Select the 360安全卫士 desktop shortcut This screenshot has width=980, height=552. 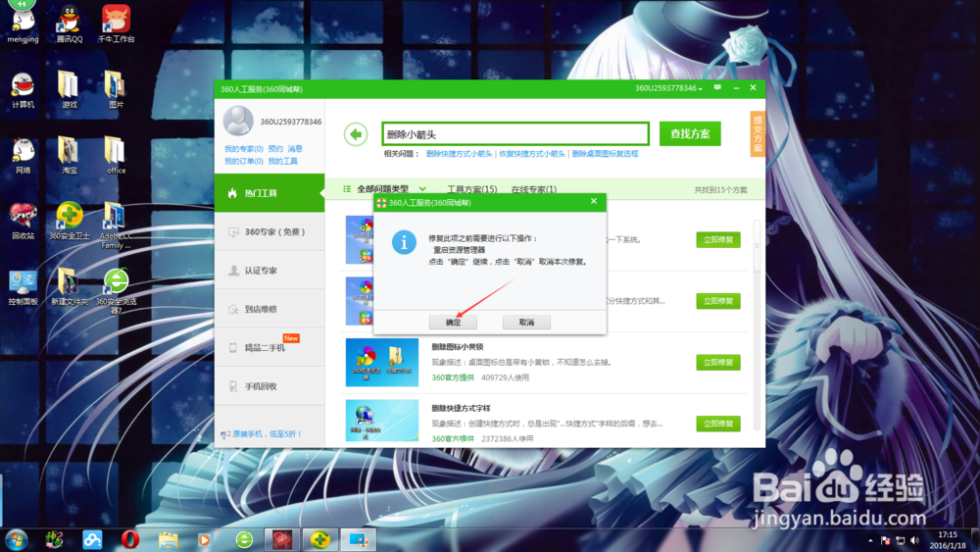pyautogui.click(x=69, y=222)
